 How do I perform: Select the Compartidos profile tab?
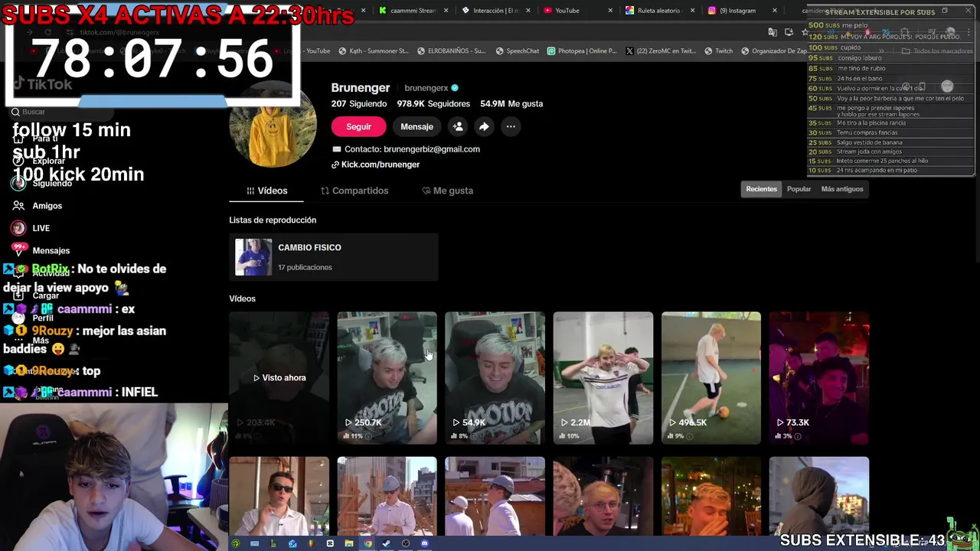click(354, 191)
